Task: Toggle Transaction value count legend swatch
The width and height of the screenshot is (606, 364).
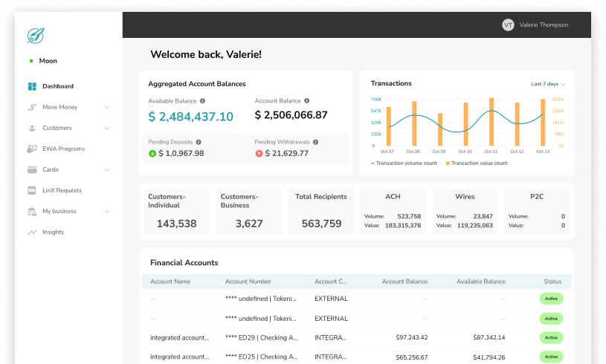Action: pos(448,163)
